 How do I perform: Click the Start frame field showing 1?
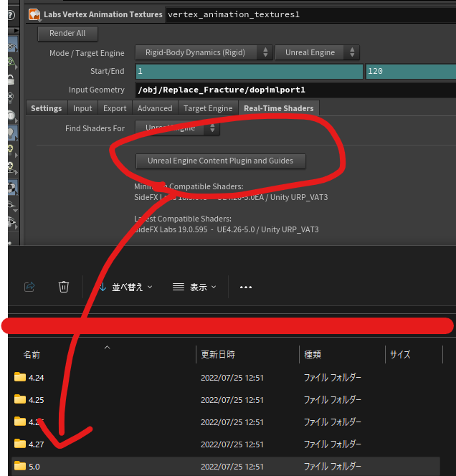coord(250,72)
